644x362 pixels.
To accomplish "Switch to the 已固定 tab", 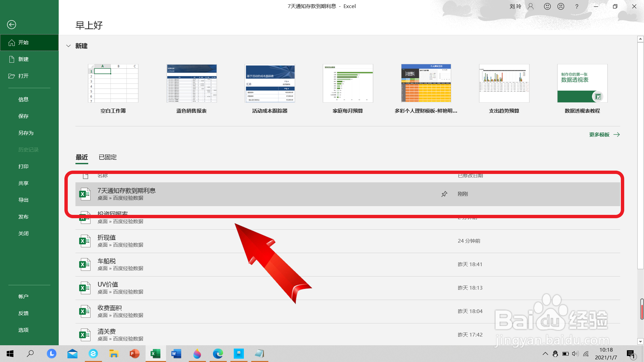I will 108,157.
